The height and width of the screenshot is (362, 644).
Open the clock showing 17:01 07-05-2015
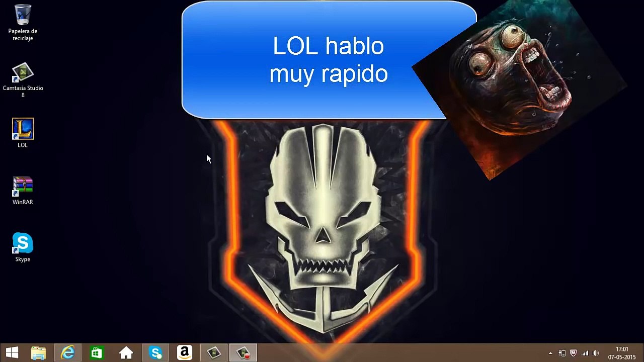pos(622,353)
